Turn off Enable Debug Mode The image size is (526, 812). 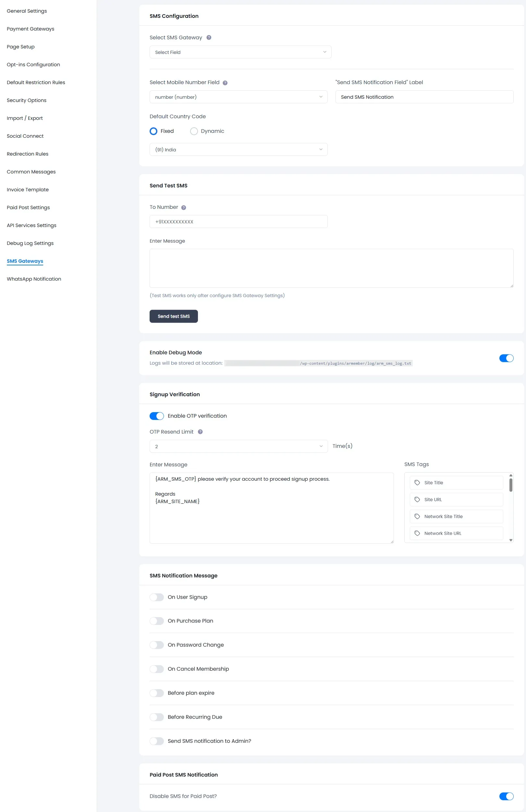pos(506,358)
